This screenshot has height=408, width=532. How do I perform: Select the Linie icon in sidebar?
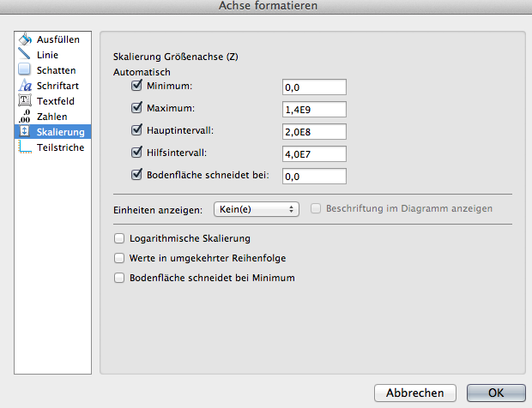point(25,55)
